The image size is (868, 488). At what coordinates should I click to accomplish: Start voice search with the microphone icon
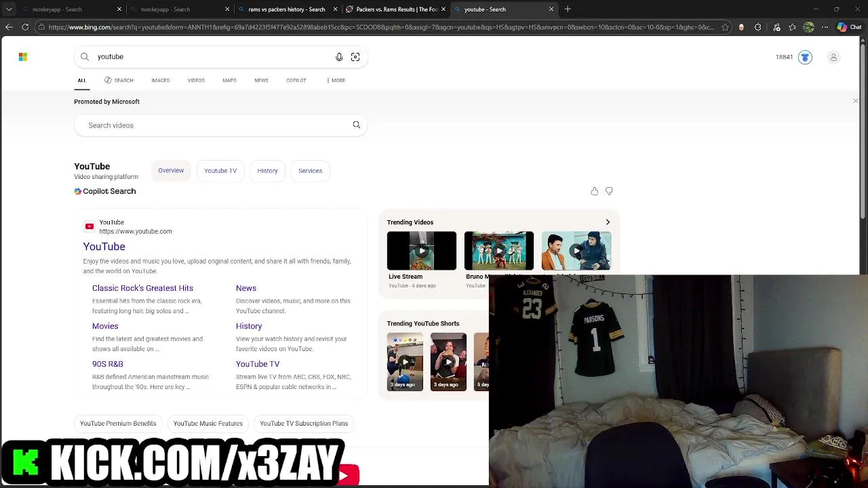pyautogui.click(x=339, y=57)
